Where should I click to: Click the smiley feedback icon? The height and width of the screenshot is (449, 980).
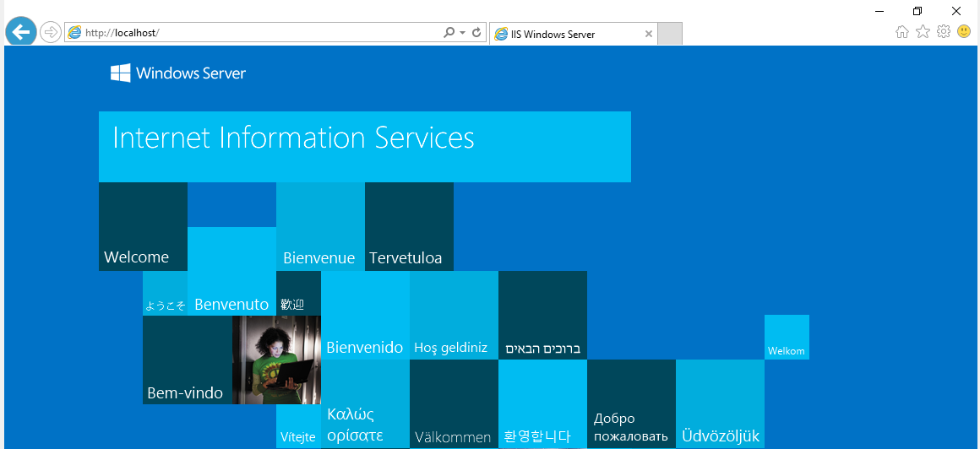[x=964, y=32]
